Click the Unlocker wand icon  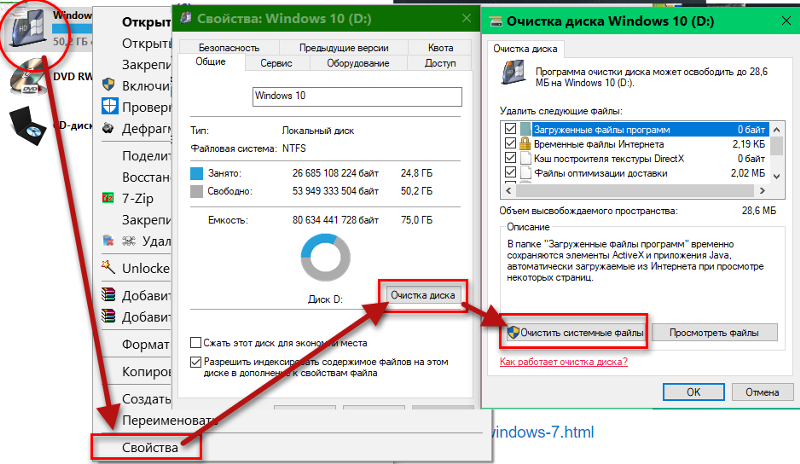pos(108,266)
